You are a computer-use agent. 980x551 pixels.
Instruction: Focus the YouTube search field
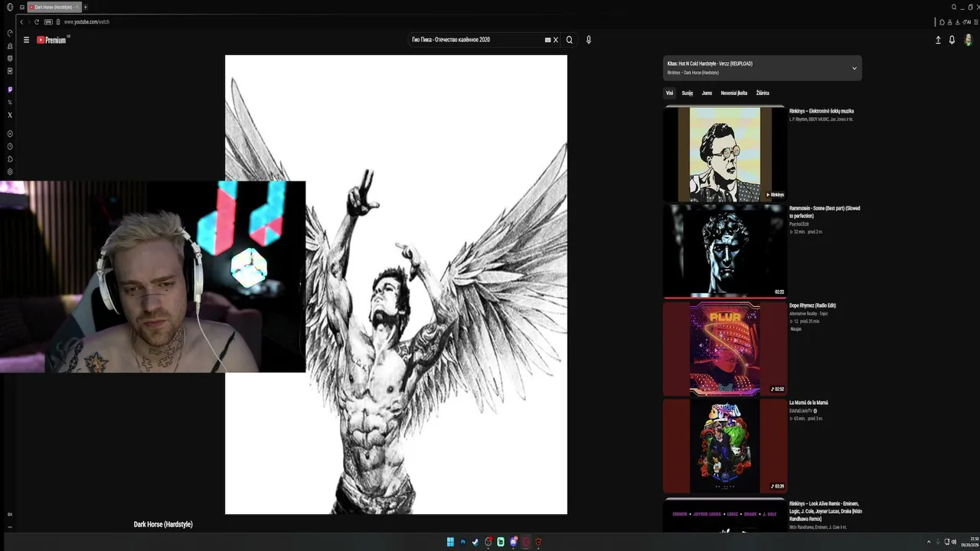pos(476,40)
